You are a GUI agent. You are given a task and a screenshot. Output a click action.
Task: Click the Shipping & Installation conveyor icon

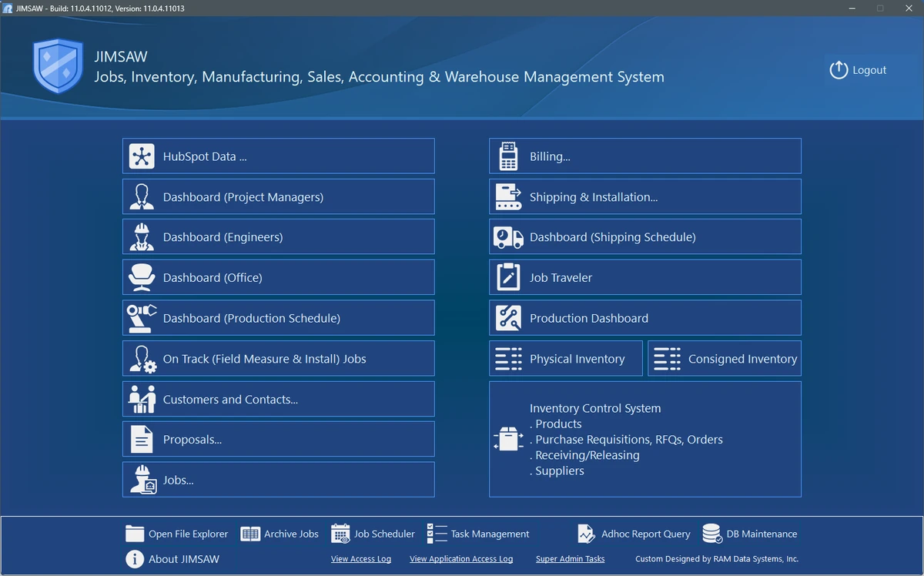508,197
